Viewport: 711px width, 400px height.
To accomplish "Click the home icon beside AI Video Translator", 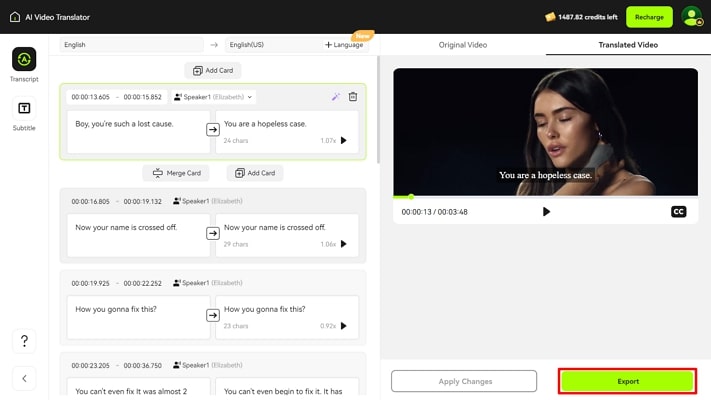I will click(x=15, y=17).
